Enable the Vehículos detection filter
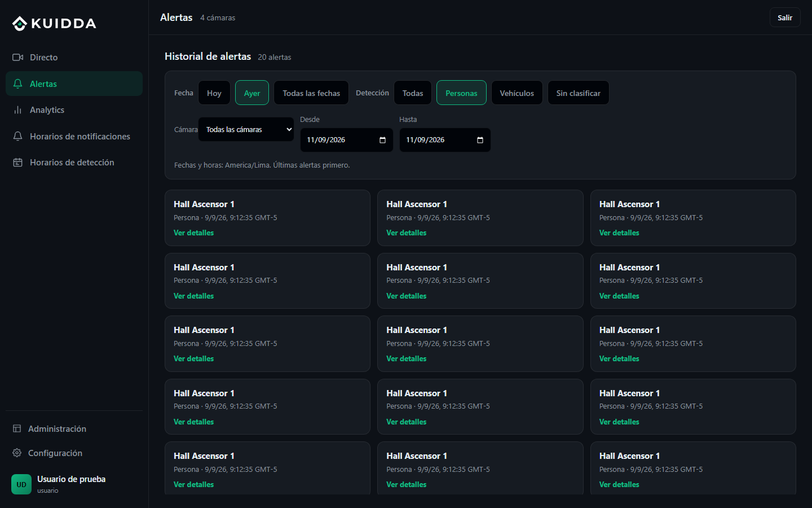 point(517,93)
